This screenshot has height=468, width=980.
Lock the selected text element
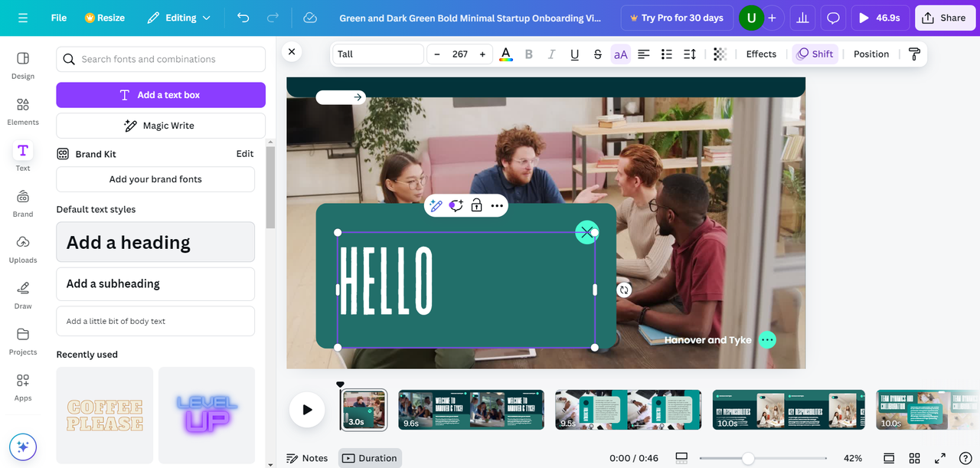point(476,205)
